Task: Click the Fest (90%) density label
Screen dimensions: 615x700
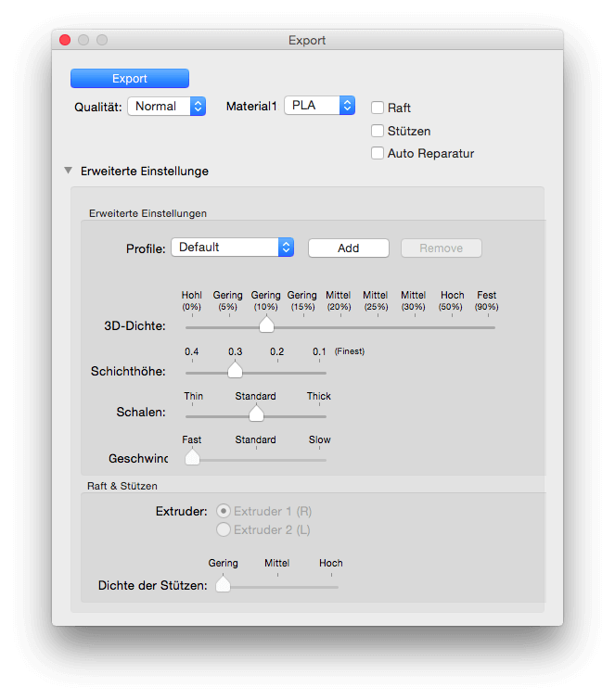Action: [x=487, y=300]
